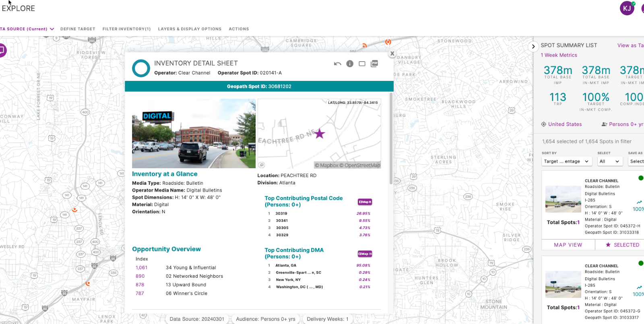Click the Audience Persons 0+ yrs chip
Viewport: 644px width, 324px height.
[266, 319]
